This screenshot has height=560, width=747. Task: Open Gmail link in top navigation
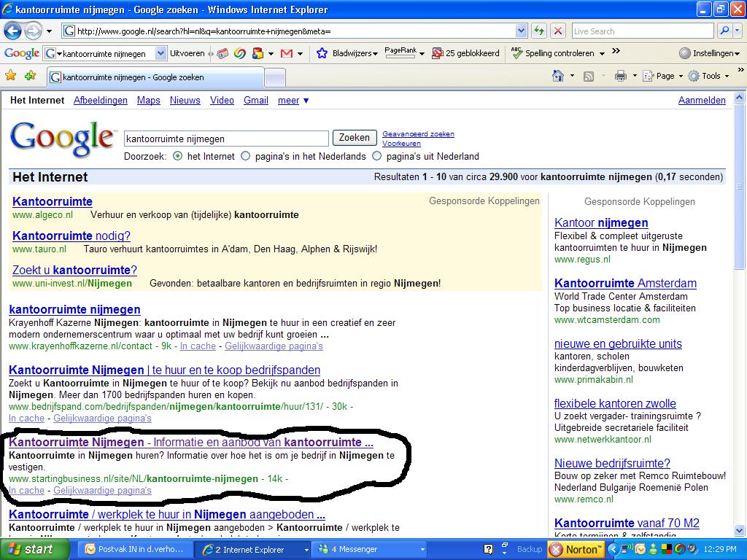pyautogui.click(x=256, y=101)
